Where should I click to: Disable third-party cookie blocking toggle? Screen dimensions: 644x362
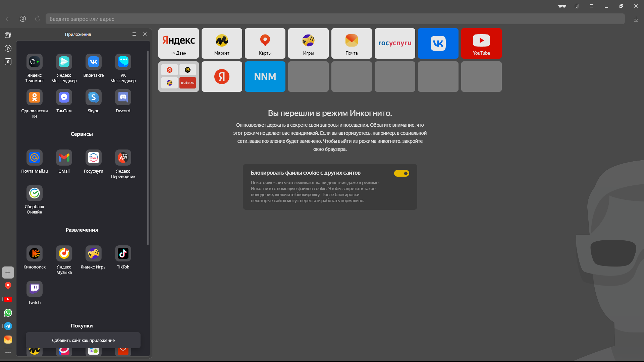click(401, 173)
